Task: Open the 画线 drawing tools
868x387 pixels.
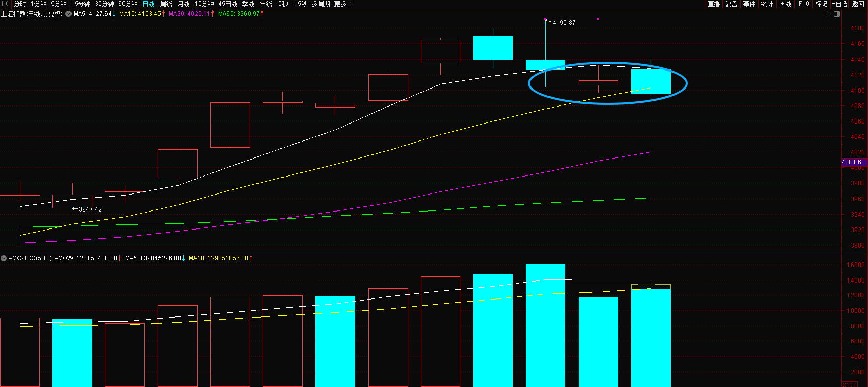Action: point(785,4)
